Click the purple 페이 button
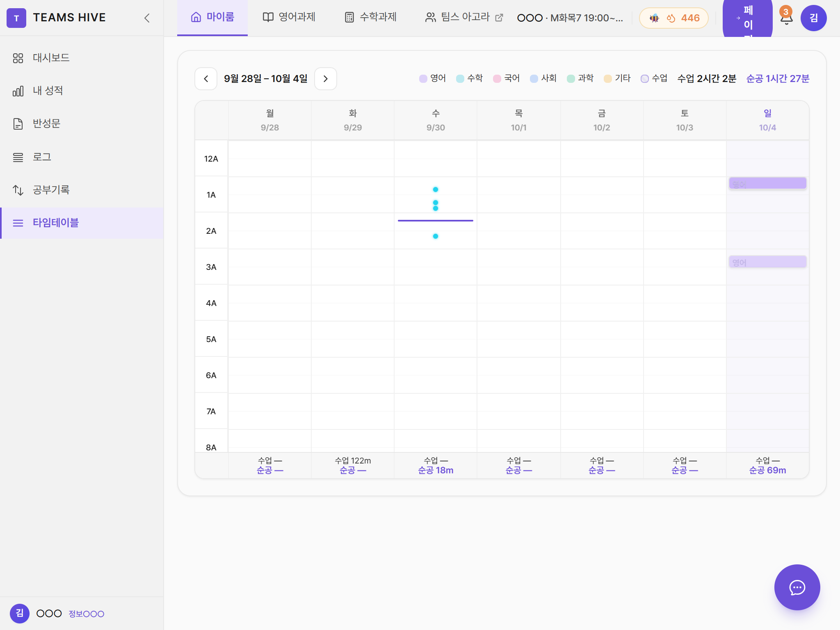Screen dimensions: 840x630 tap(747, 18)
